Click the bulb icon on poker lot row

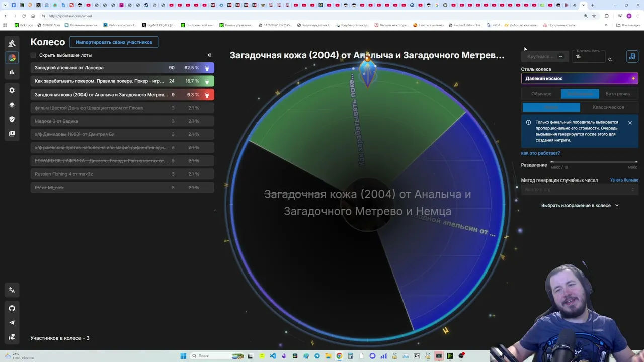[x=207, y=81]
